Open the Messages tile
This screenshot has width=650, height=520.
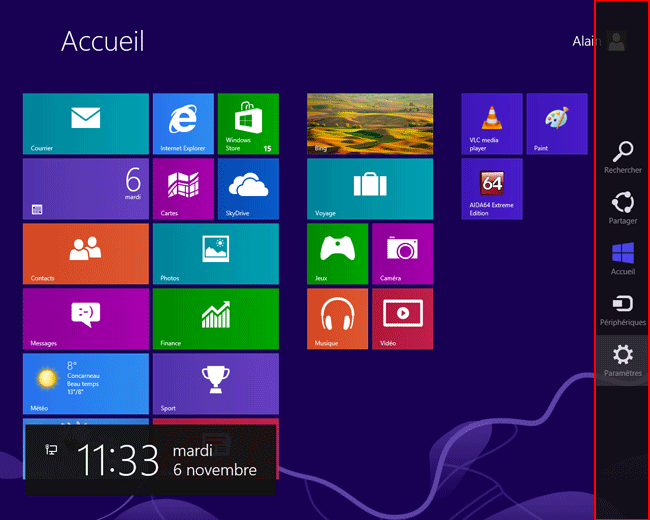pyautogui.click(x=85, y=319)
